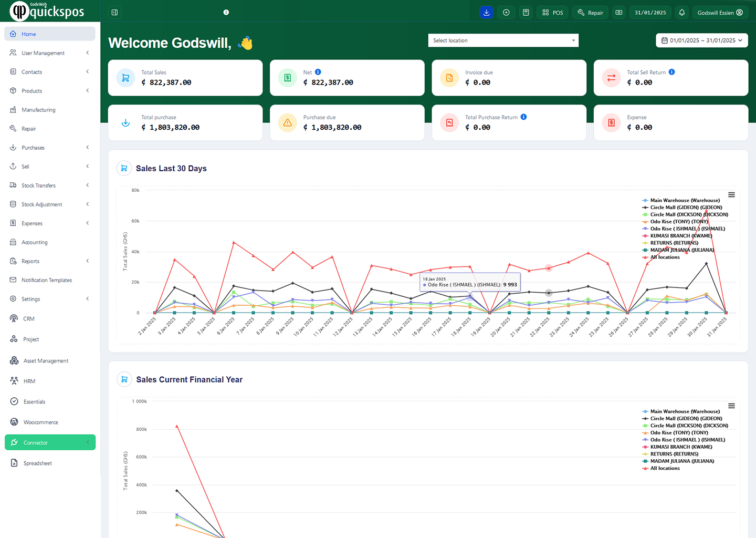Open the date range picker dropdown
The height and width of the screenshot is (538, 756).
[x=701, y=40]
